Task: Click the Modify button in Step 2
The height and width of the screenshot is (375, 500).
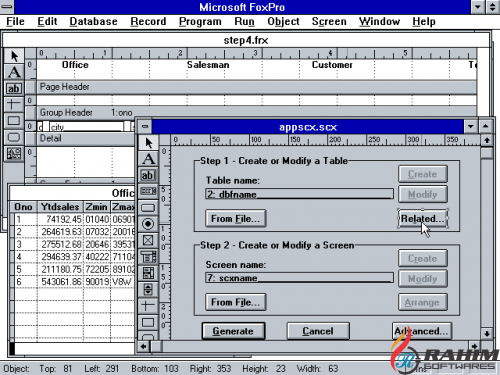Action: tap(423, 279)
